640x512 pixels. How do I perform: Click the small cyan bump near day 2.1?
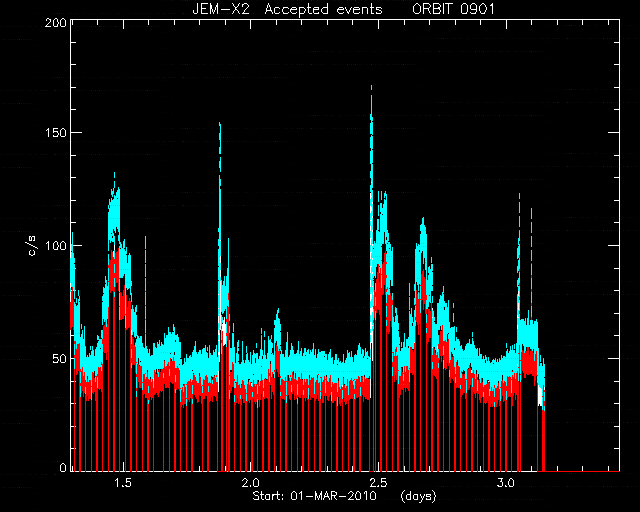point(278,310)
